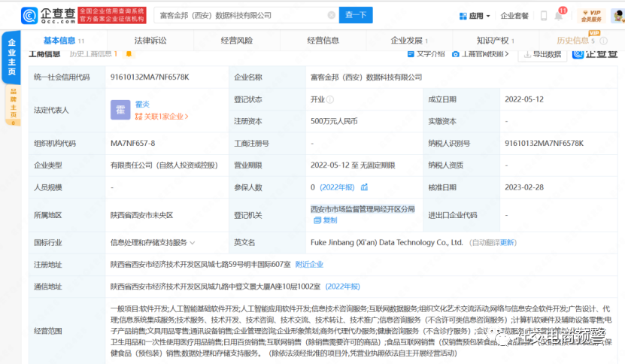Switch to 经营风险 tab
Viewport: 625px width, 364px height.
(x=237, y=41)
